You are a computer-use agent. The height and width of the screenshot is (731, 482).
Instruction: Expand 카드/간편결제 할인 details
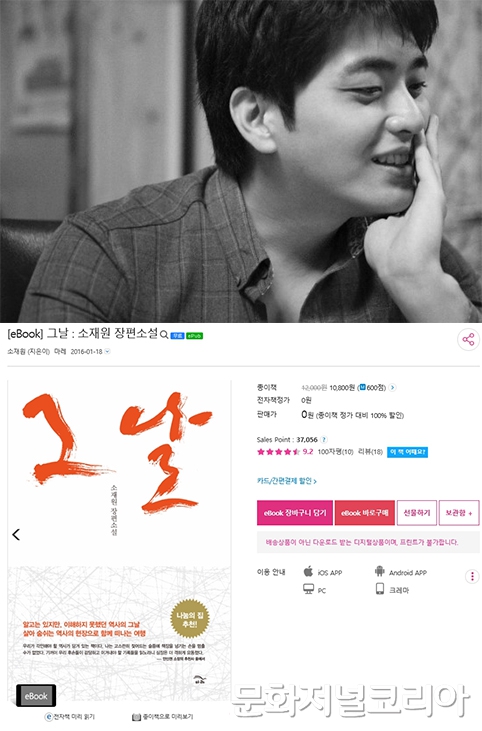(x=287, y=481)
